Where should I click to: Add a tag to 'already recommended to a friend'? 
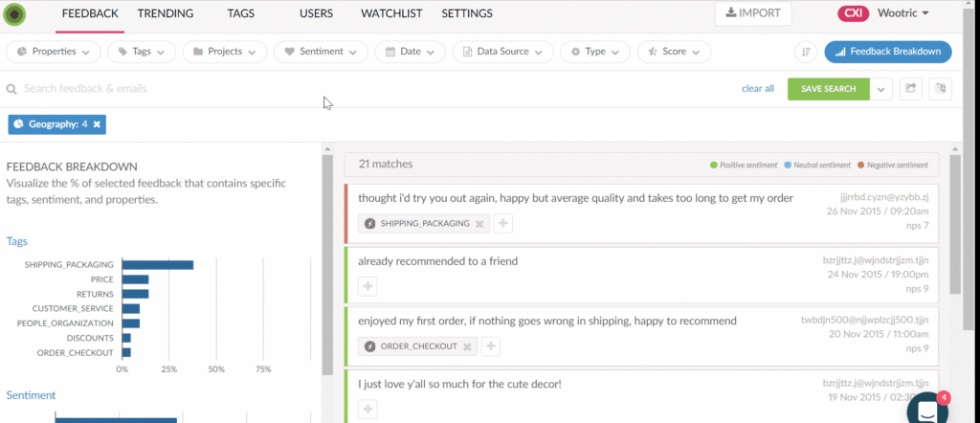coord(368,285)
